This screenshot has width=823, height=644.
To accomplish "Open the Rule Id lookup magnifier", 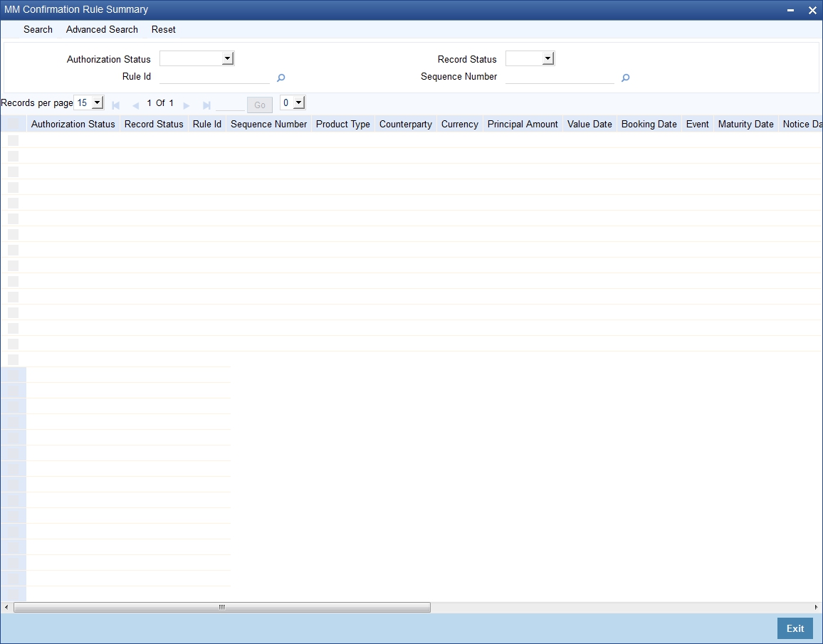I will (281, 78).
